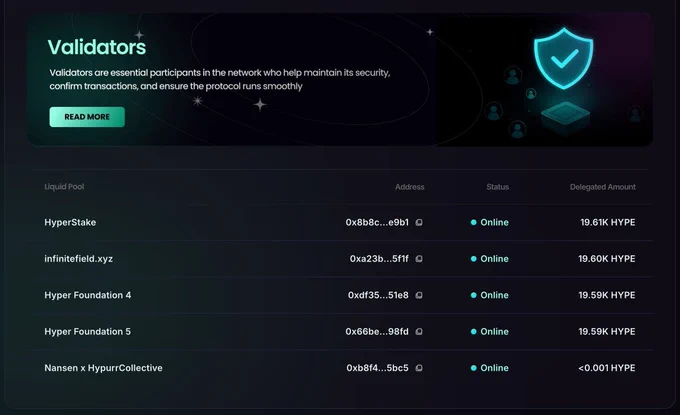Open the infinitefield.xyz validator entry
This screenshot has height=415, width=680.
pyautogui.click(x=341, y=259)
